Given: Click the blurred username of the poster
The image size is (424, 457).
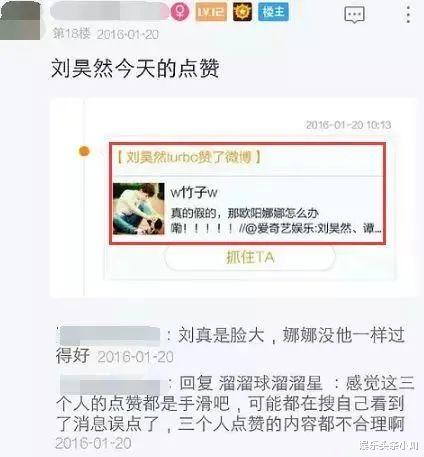Looking at the screenshot, I should [110, 11].
